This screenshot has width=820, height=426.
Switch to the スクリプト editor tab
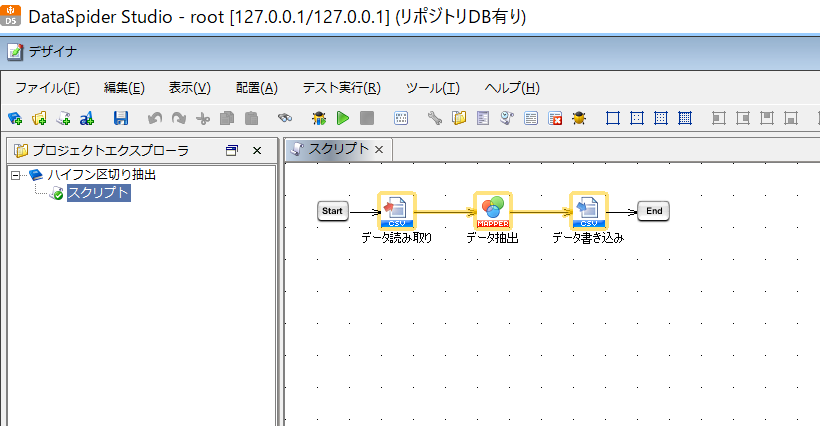[x=338, y=149]
